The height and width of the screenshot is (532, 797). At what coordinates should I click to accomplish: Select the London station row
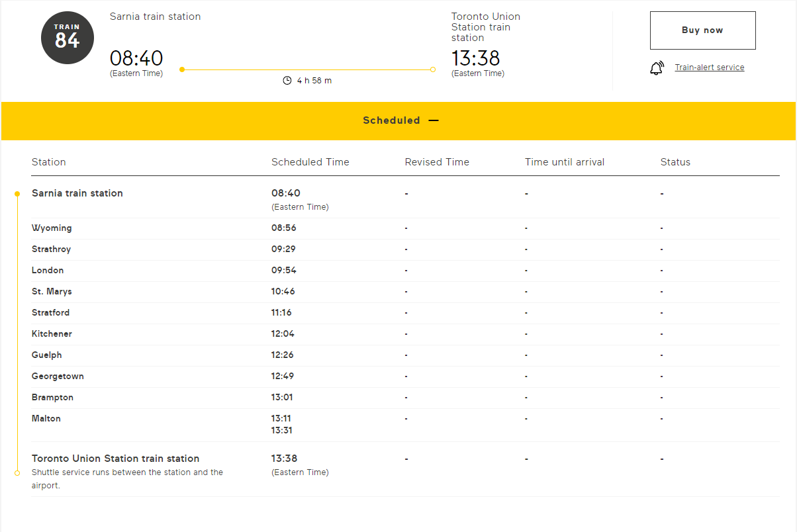click(x=48, y=271)
